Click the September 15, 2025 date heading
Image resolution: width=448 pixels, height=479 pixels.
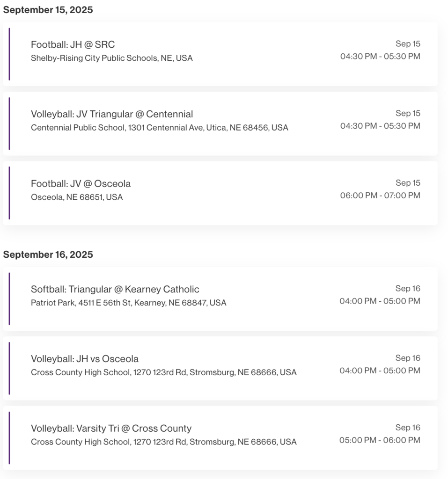[48, 10]
